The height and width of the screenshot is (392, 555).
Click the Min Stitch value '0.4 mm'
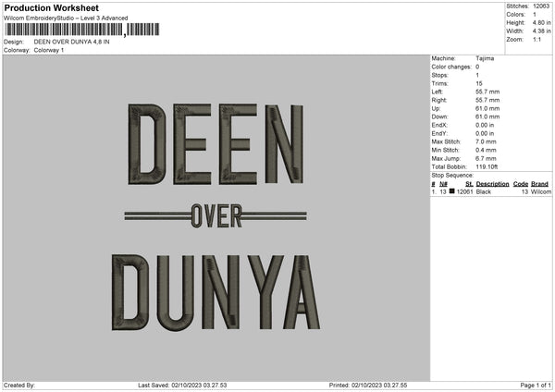486,151
